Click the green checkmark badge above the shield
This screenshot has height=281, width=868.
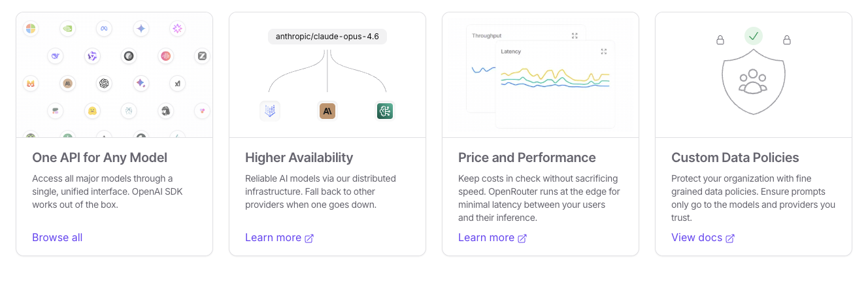754,36
